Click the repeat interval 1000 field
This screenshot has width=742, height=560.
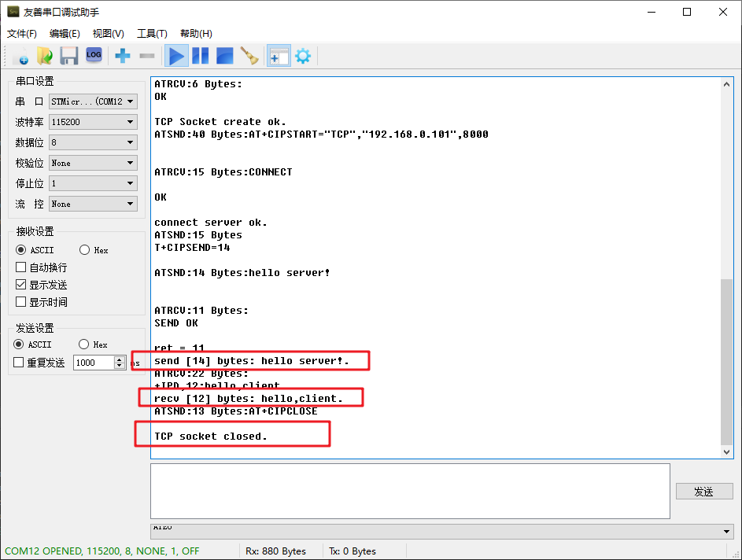point(94,363)
